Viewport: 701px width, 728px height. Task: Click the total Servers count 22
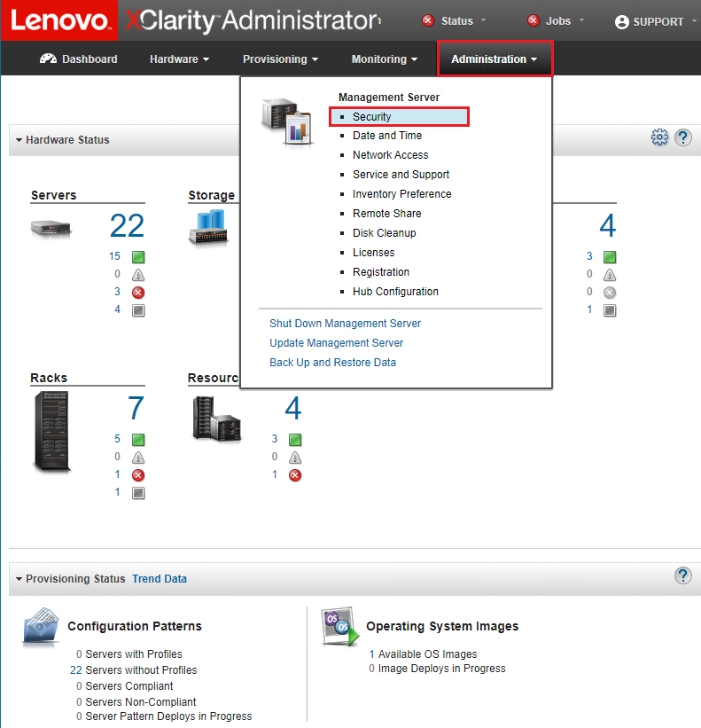tap(127, 226)
